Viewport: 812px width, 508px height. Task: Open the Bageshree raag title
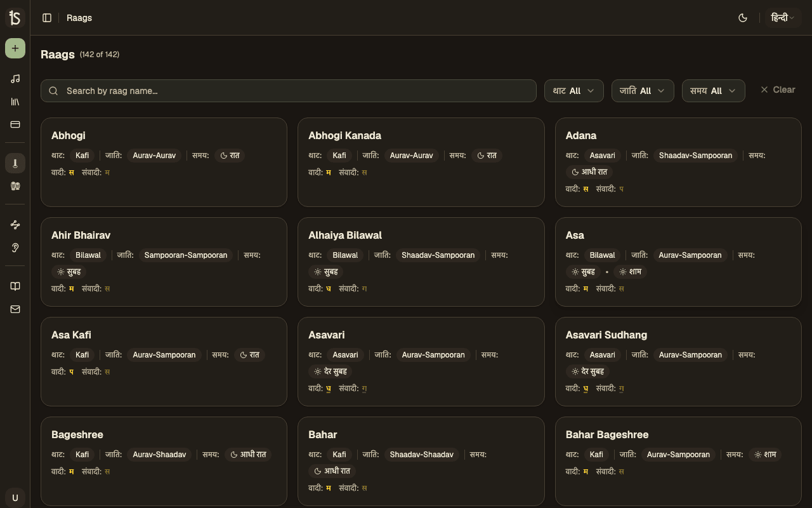(x=77, y=434)
